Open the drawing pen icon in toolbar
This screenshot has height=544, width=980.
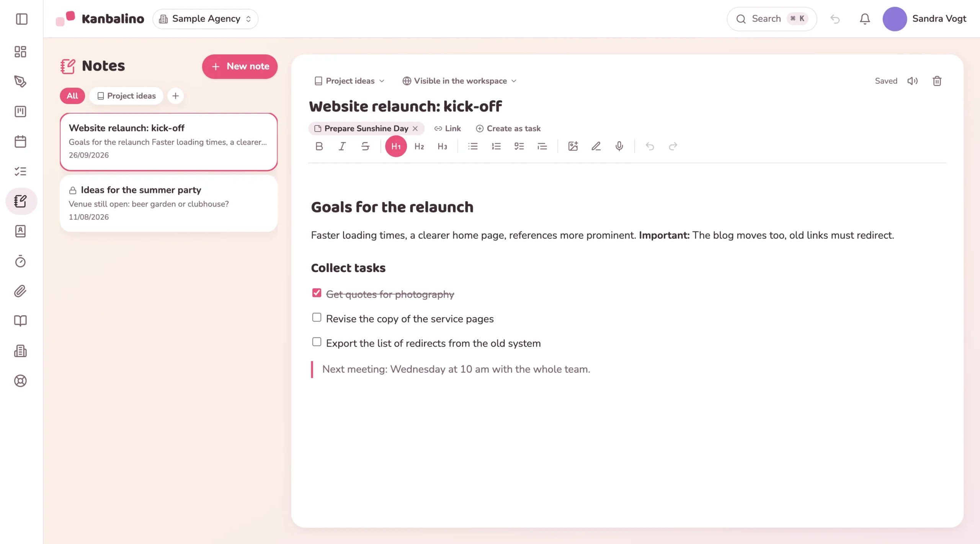click(x=596, y=146)
